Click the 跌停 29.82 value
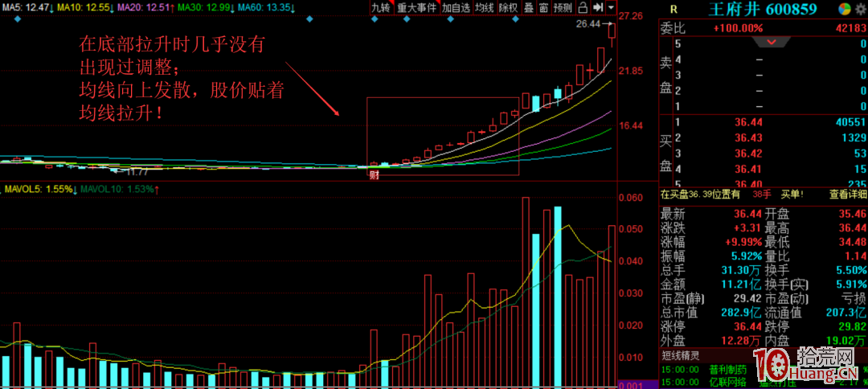 [x=853, y=327]
